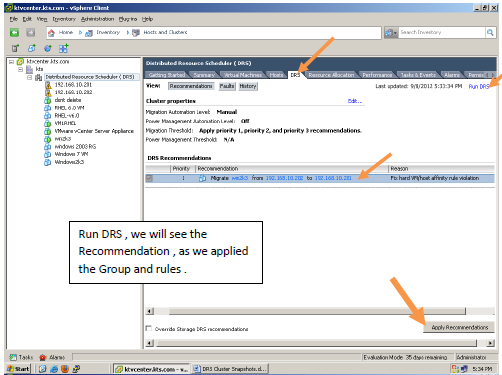Switch to the Performance tab

click(x=377, y=75)
